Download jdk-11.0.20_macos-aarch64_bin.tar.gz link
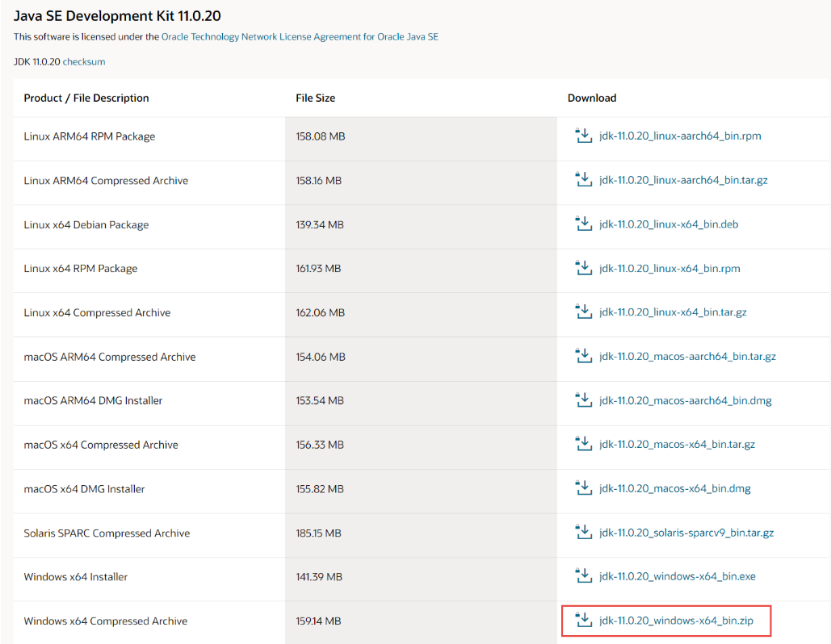 click(x=687, y=357)
